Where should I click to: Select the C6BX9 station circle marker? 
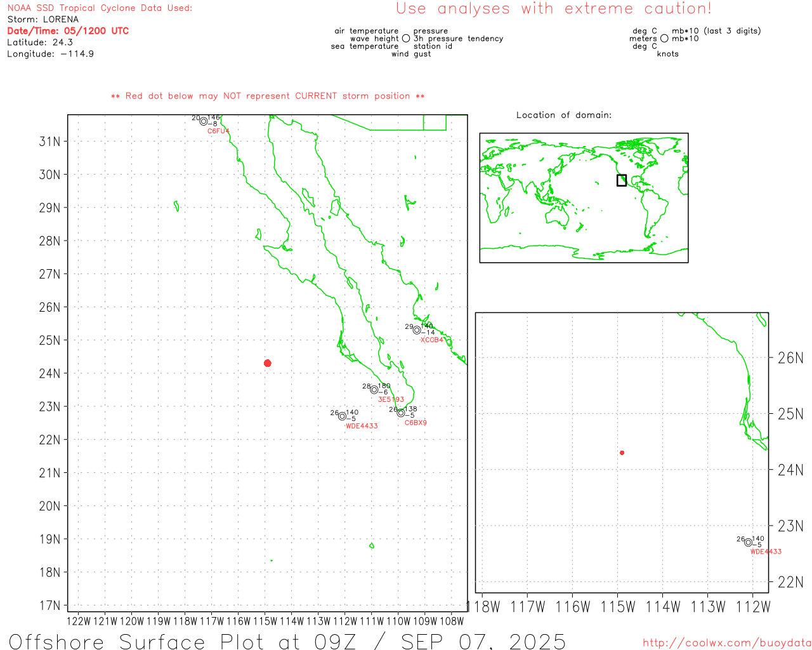coord(401,413)
